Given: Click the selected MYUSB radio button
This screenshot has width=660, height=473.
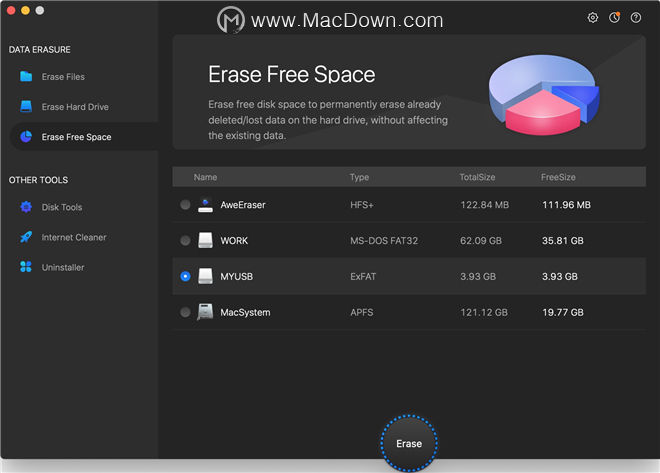Looking at the screenshot, I should (185, 276).
